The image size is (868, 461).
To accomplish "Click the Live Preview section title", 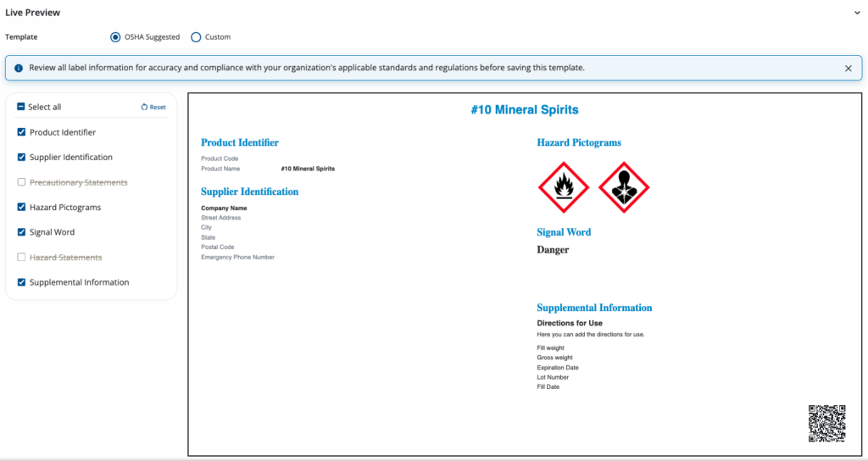I will click(33, 13).
